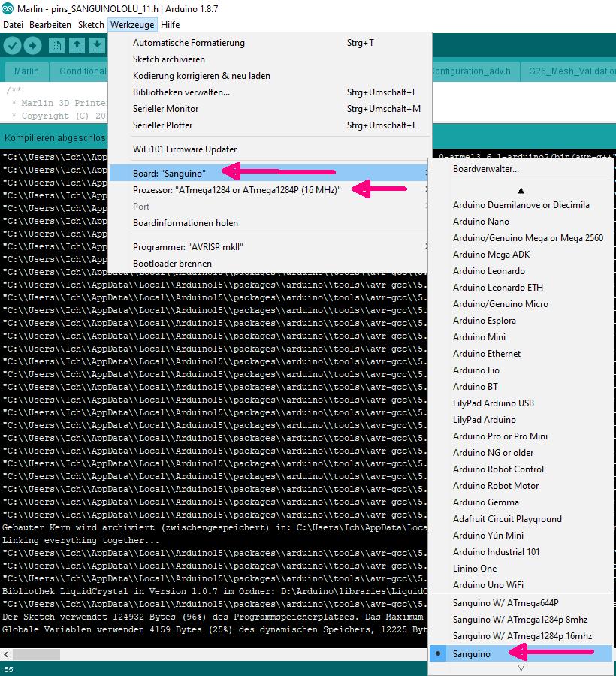
Task: Select Arduino Mini board
Action: coord(521,337)
